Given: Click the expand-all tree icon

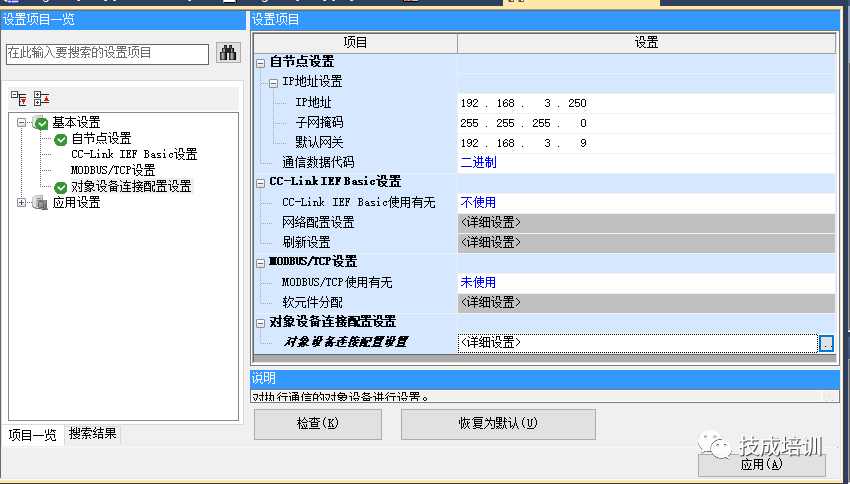Looking at the screenshot, I should pos(18,98).
